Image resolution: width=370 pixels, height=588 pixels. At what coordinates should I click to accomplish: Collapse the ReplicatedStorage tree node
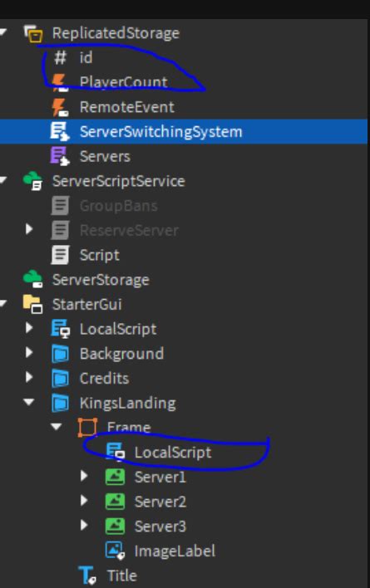3,32
